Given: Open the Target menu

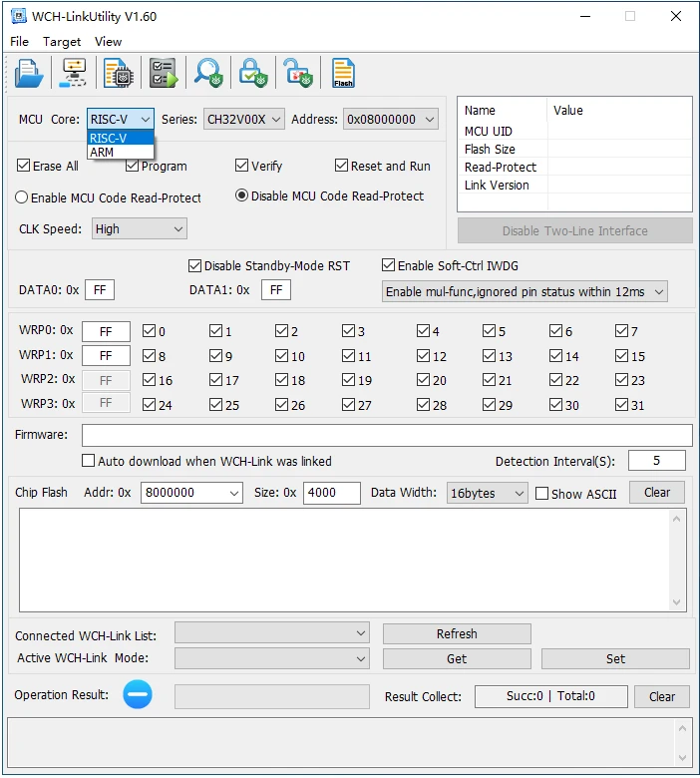Looking at the screenshot, I should click(x=62, y=42).
